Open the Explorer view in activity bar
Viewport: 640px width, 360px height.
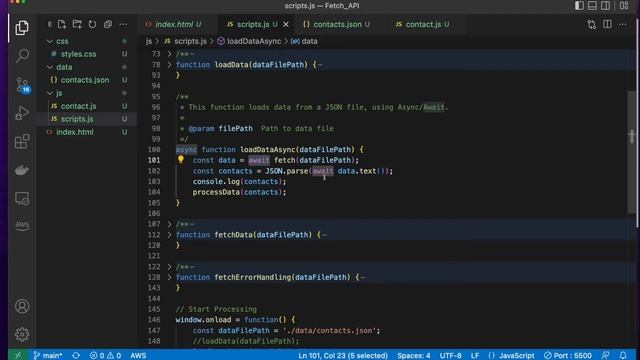22,28
